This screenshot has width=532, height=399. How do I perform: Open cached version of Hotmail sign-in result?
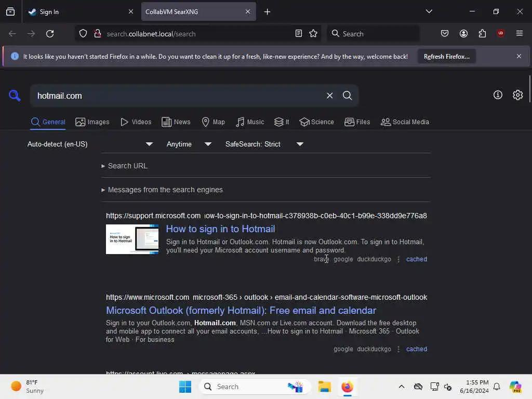click(x=416, y=259)
